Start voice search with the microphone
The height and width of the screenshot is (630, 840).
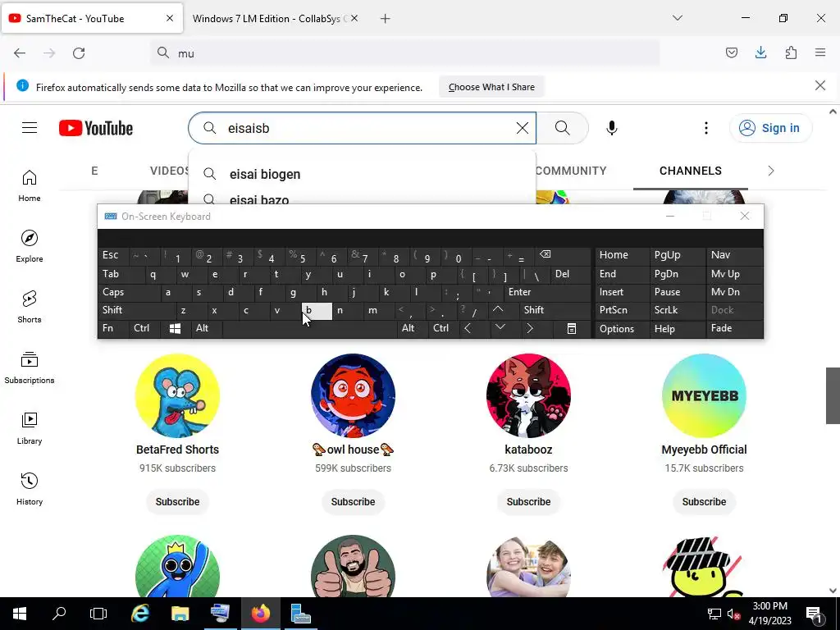pyautogui.click(x=611, y=128)
